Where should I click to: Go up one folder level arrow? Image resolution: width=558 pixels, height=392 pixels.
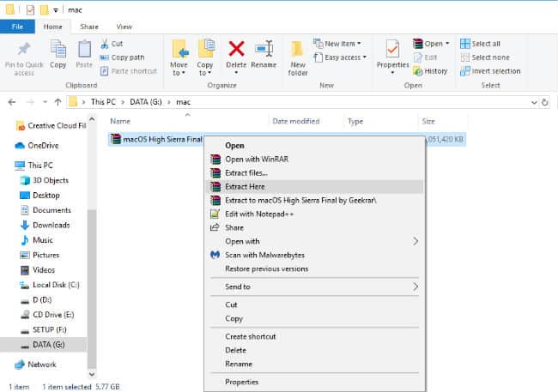coord(58,102)
